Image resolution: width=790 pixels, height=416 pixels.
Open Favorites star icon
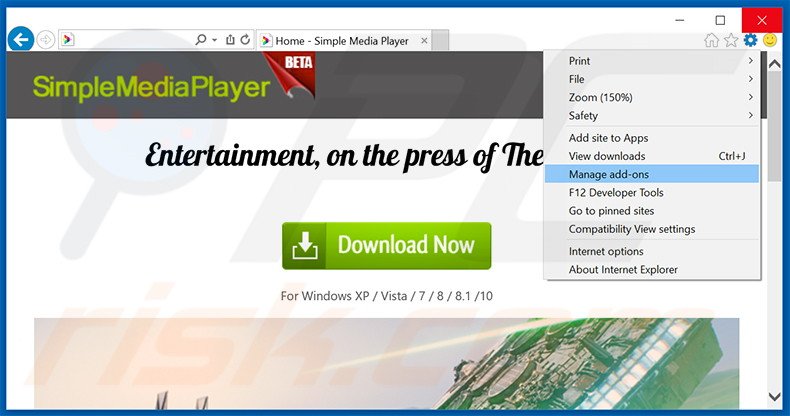click(731, 40)
